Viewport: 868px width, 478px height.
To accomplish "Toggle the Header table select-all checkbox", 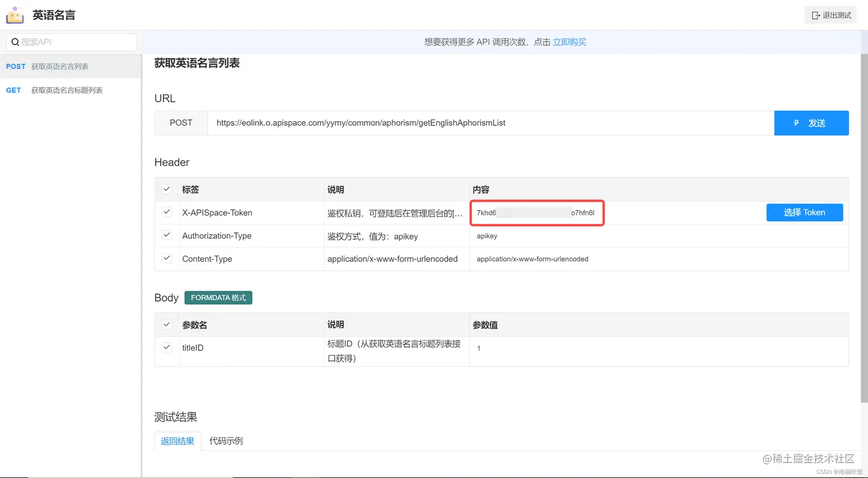I will click(x=167, y=189).
